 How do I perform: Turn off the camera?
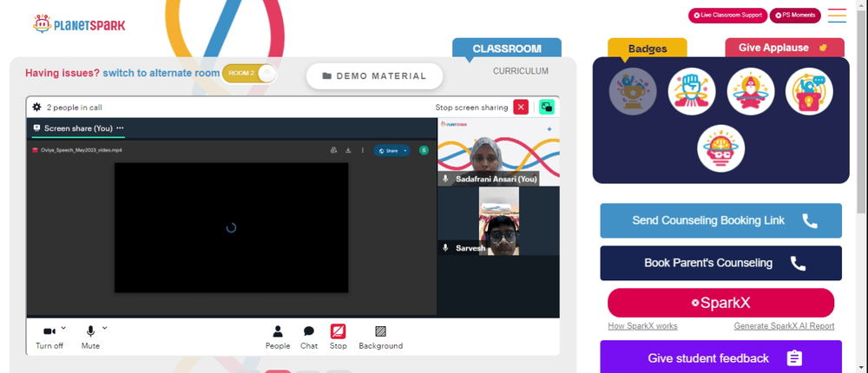point(49,337)
